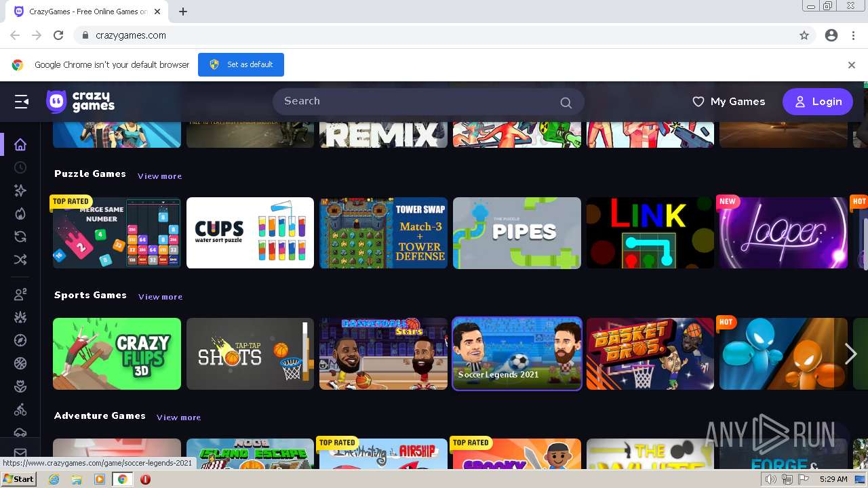
Task: Open Beauty games flower icon
Action: (20, 386)
